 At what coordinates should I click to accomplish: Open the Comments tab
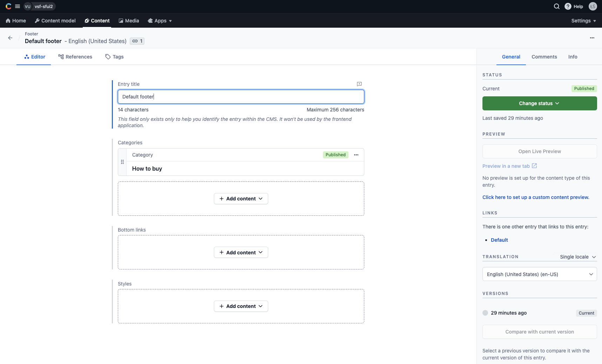click(x=544, y=56)
